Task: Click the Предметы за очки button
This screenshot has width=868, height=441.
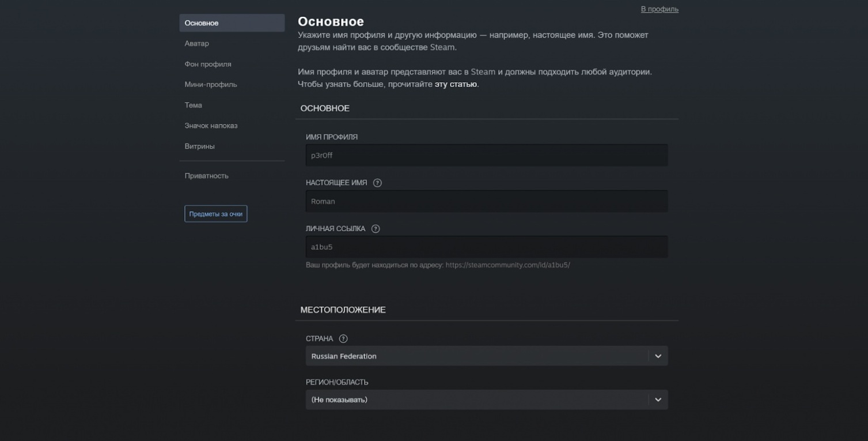Action: click(x=216, y=214)
